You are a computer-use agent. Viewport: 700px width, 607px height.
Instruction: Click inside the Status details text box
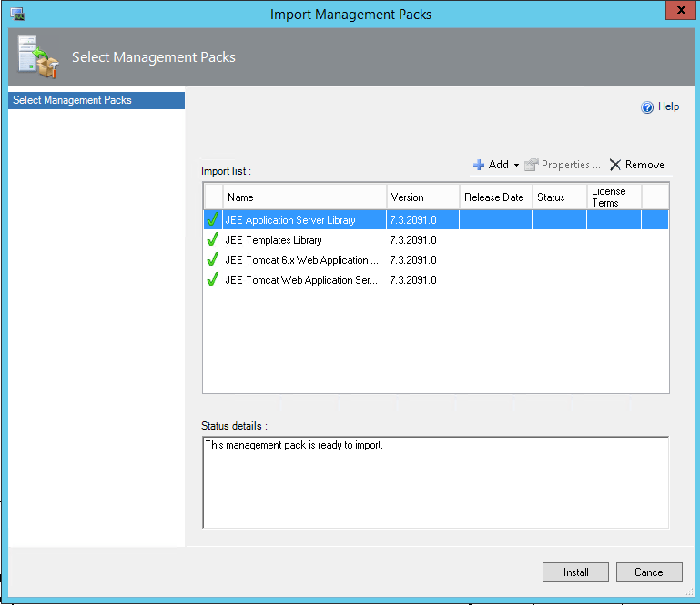pyautogui.click(x=436, y=482)
